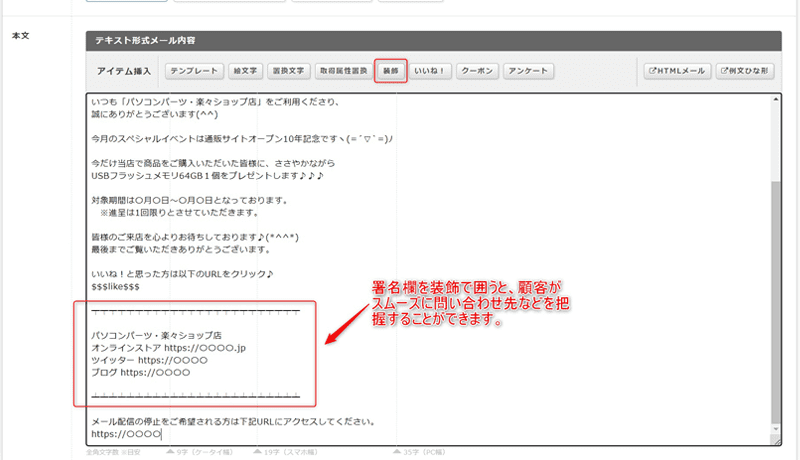
Task: Click the 今月のスペシャルイベント line
Action: pos(242,139)
